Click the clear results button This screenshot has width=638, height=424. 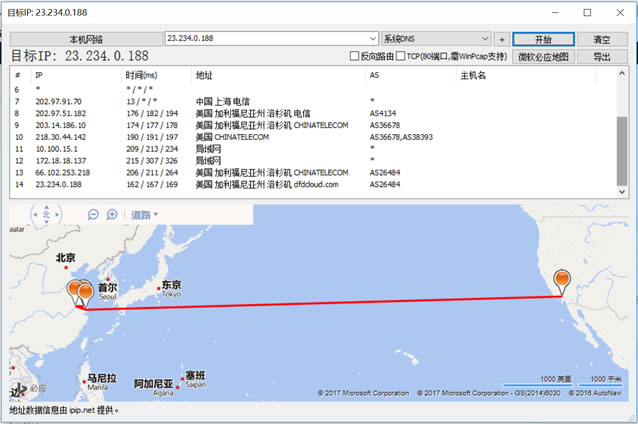tap(602, 38)
